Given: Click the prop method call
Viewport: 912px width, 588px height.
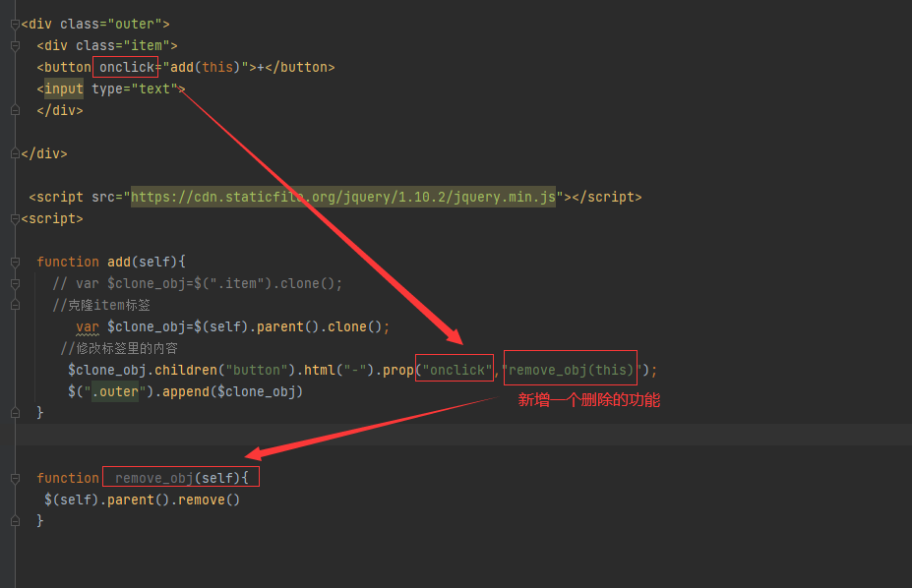Looking at the screenshot, I should pos(397,370).
